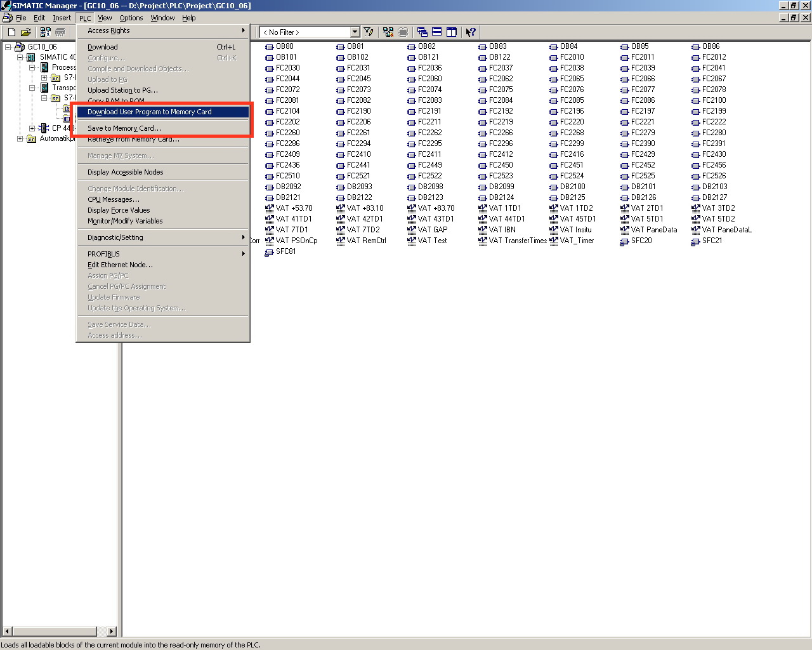The height and width of the screenshot is (650, 812).
Task: Click the context help arrow icon
Action: [471, 32]
